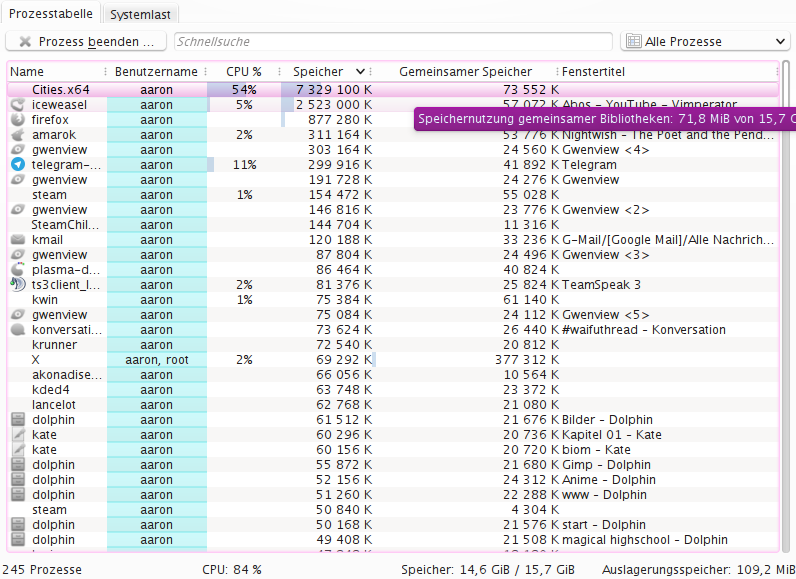
Task: Click the 245 Prozesse status text
Action: click(x=42, y=570)
